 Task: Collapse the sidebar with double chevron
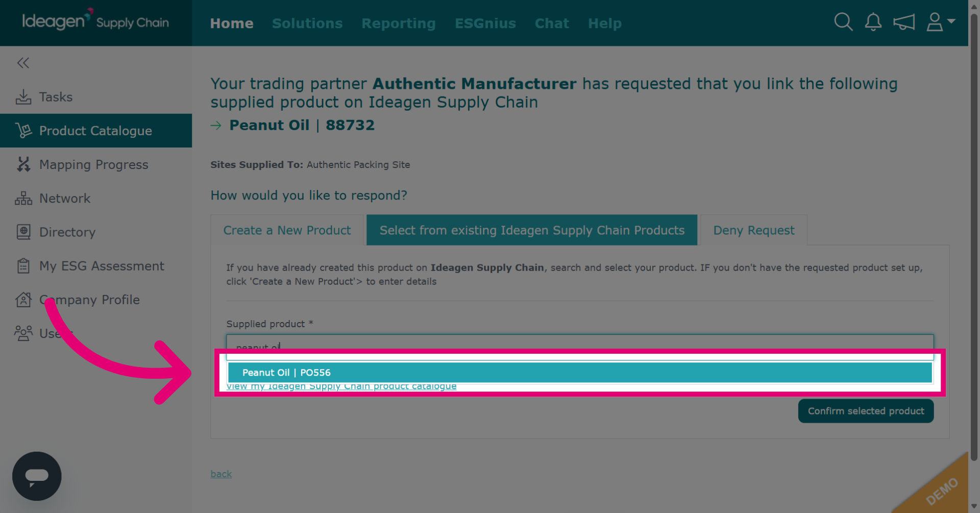[23, 63]
